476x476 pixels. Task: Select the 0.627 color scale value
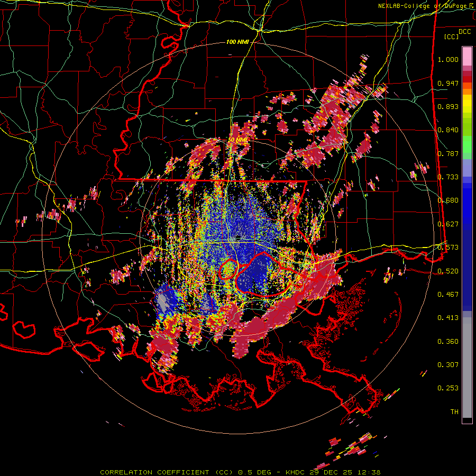pos(448,224)
